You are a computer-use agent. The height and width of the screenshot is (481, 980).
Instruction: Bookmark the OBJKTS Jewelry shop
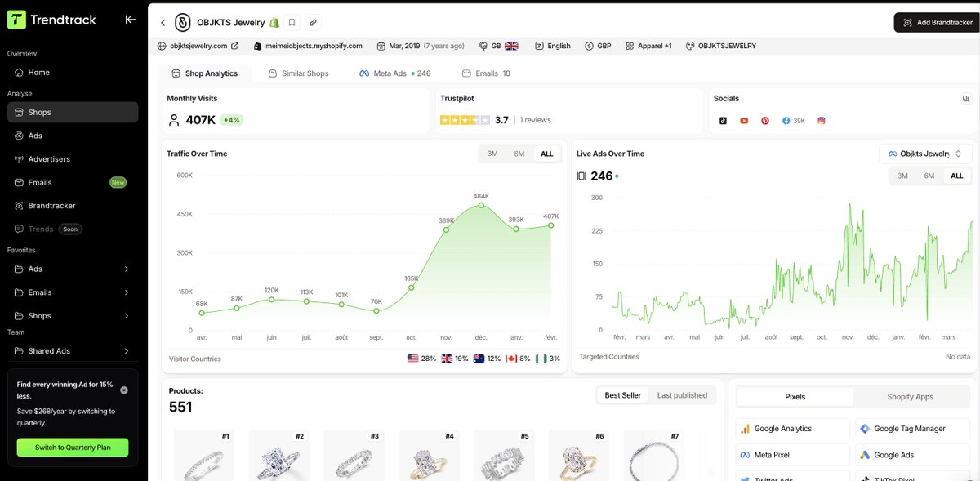(x=292, y=23)
